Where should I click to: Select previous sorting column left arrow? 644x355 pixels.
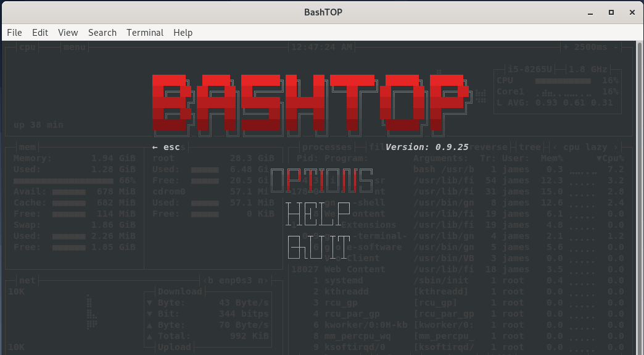(555, 147)
